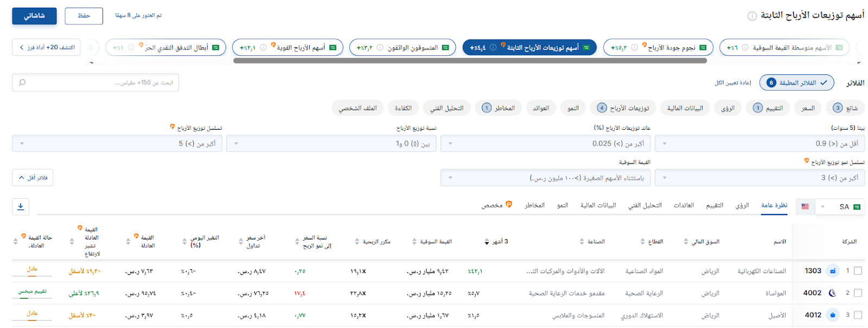Open the القيمة السوقية filter dropdown
This screenshot has height=328, width=868.
(x=545, y=178)
